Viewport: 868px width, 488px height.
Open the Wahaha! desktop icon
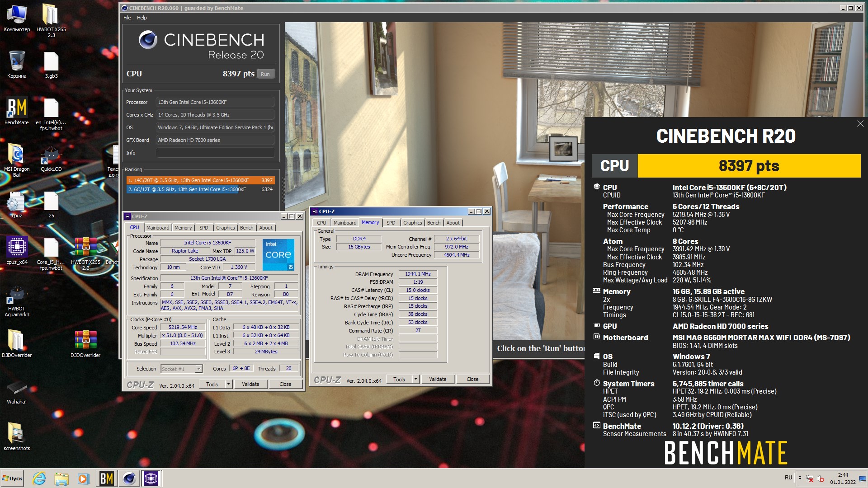(x=17, y=391)
